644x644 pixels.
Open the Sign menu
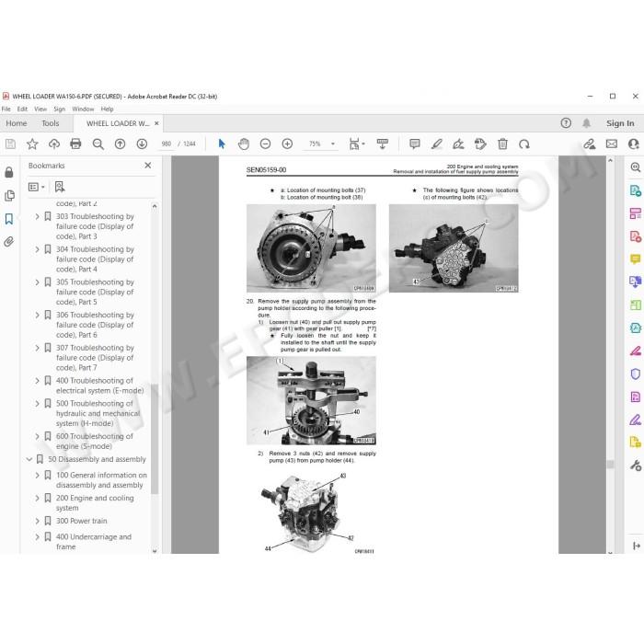click(x=60, y=109)
